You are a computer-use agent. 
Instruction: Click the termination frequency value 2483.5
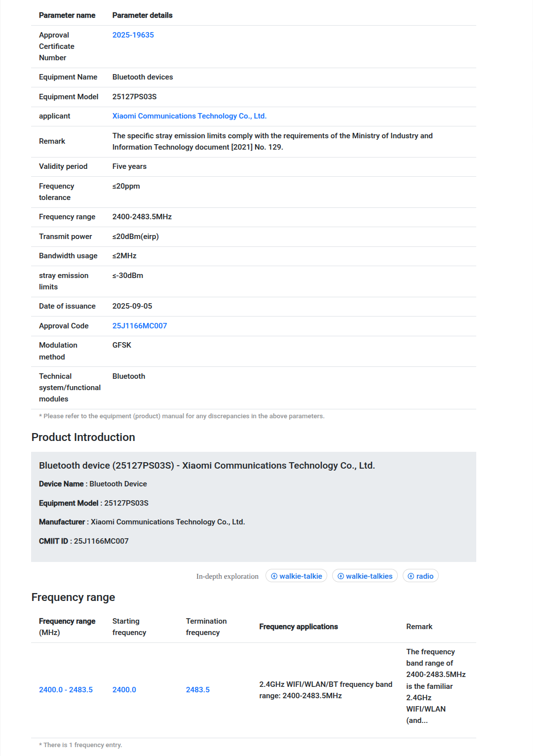tap(197, 690)
